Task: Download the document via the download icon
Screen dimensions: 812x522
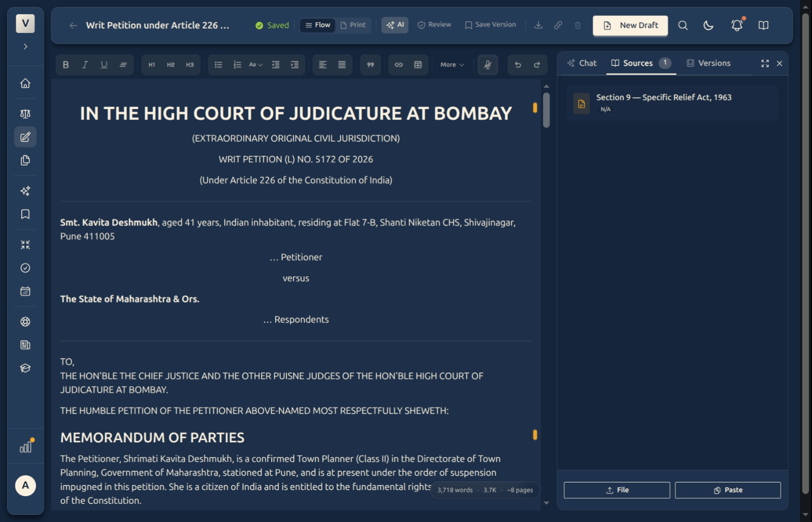Action: (538, 25)
